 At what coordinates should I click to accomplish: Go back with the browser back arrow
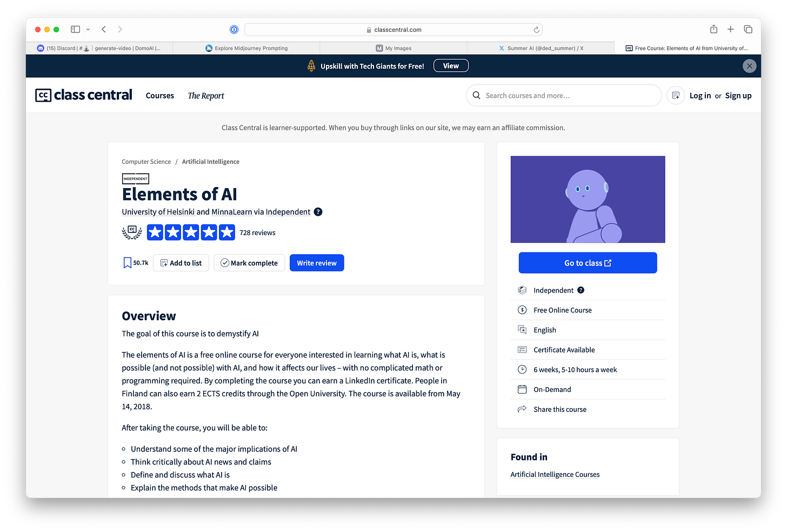click(104, 29)
